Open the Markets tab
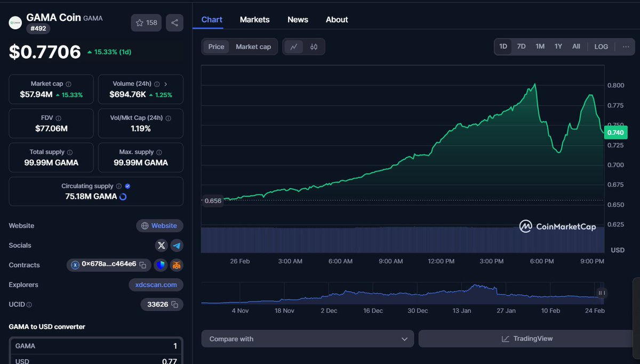This screenshot has height=364, width=640. click(254, 20)
